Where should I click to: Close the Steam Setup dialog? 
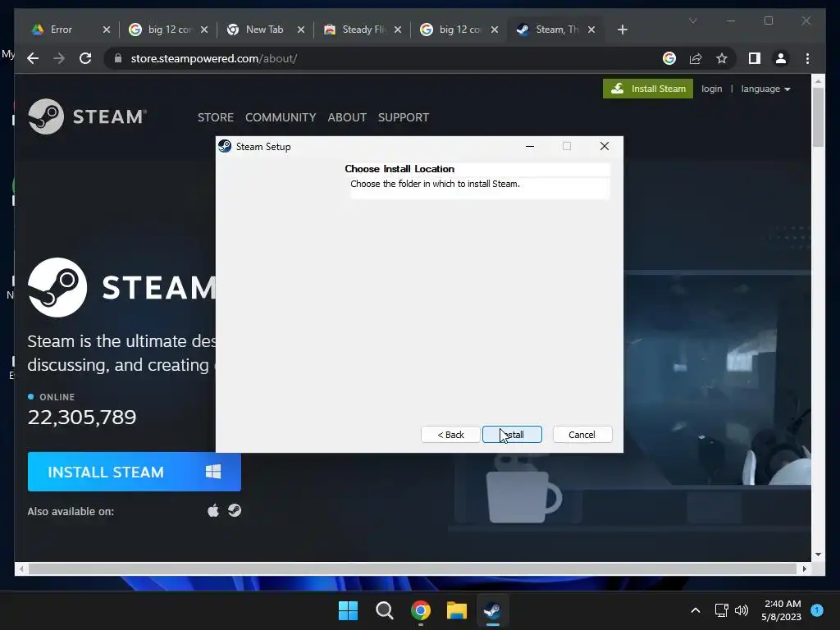pyautogui.click(x=605, y=146)
